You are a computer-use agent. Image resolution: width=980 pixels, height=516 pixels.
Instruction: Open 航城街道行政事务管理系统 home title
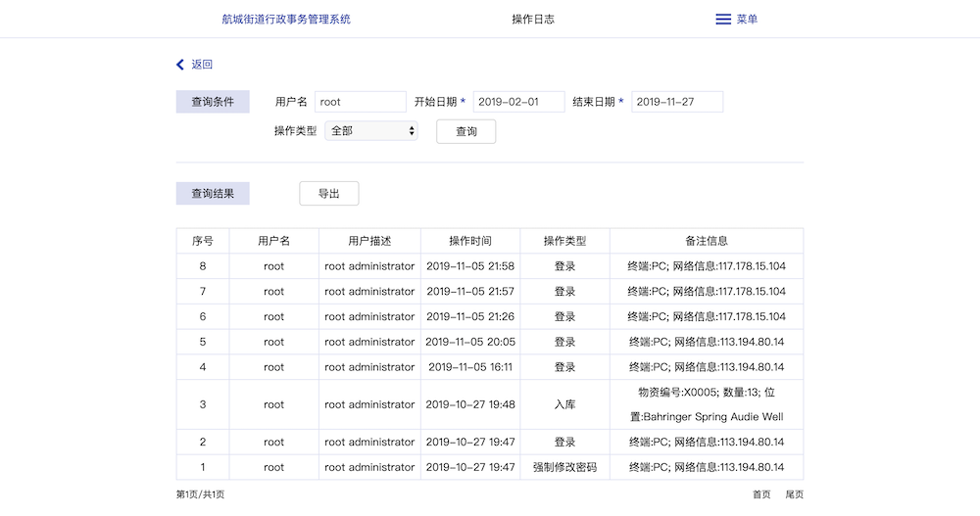[286, 20]
